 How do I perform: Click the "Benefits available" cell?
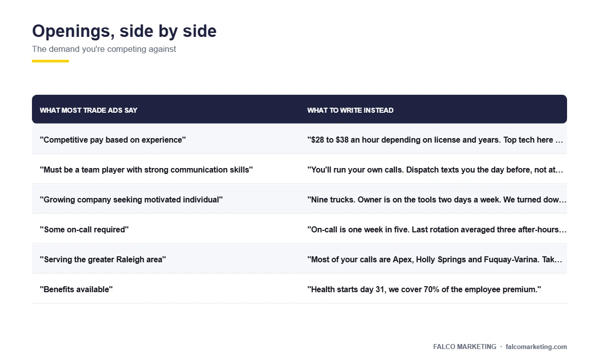pyautogui.click(x=166, y=288)
